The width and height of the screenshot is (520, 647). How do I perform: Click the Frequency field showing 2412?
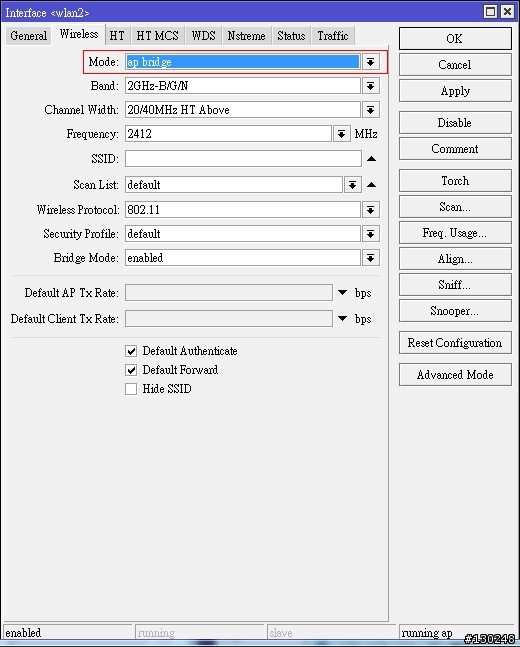point(228,134)
